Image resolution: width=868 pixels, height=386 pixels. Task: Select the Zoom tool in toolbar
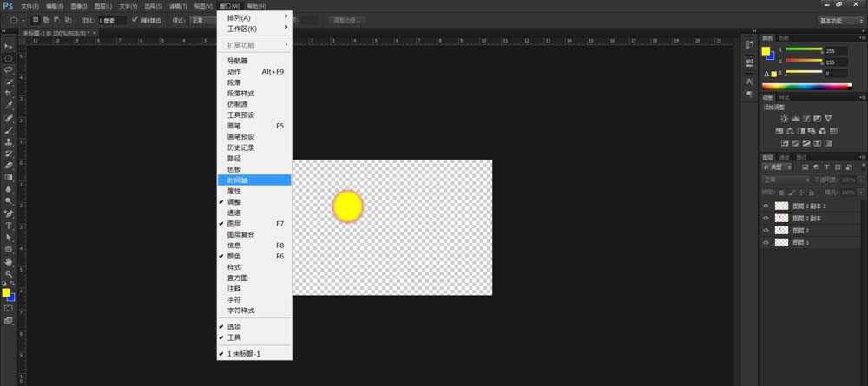(x=9, y=273)
